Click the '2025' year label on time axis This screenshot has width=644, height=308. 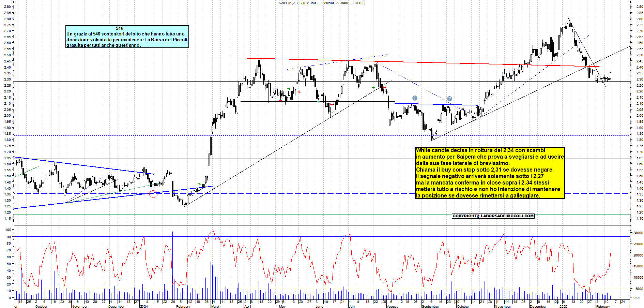(x=563, y=306)
